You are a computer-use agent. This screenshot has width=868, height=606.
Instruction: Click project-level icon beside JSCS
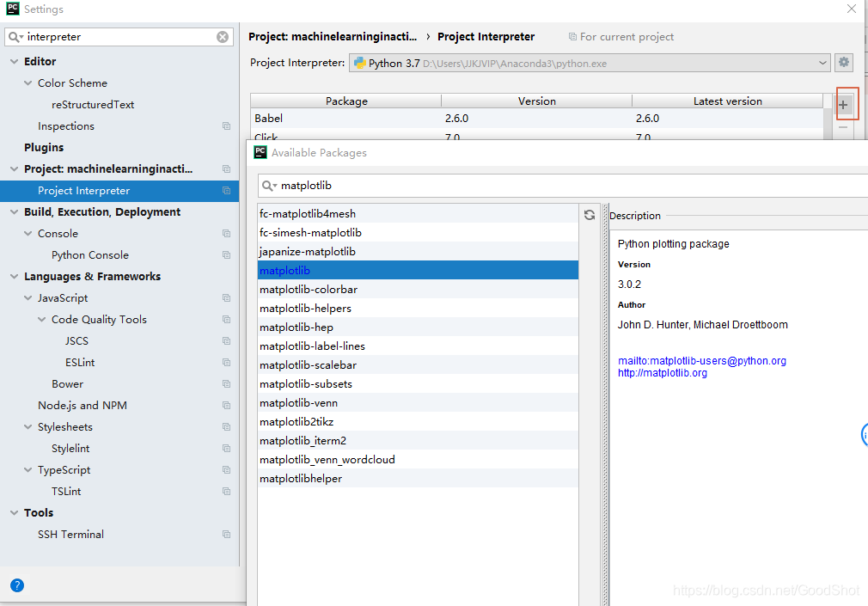226,340
